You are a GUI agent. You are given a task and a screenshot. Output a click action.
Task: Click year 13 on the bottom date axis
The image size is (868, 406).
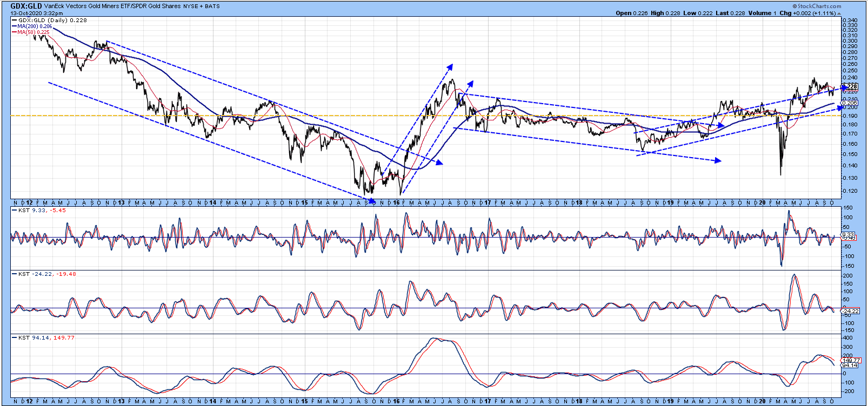(122, 402)
